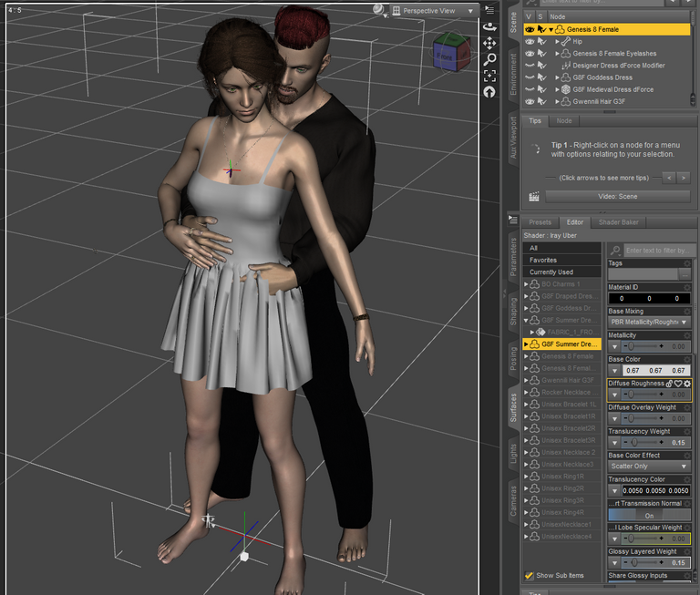The image size is (700, 595).
Task: Toggle visibility of Hip node
Action: (530, 42)
